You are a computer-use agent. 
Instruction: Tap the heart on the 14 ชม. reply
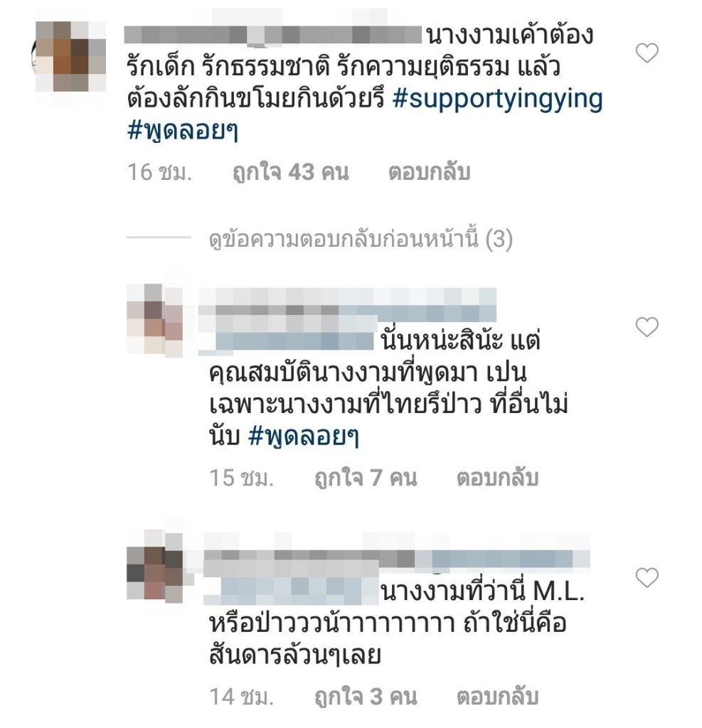(x=647, y=577)
